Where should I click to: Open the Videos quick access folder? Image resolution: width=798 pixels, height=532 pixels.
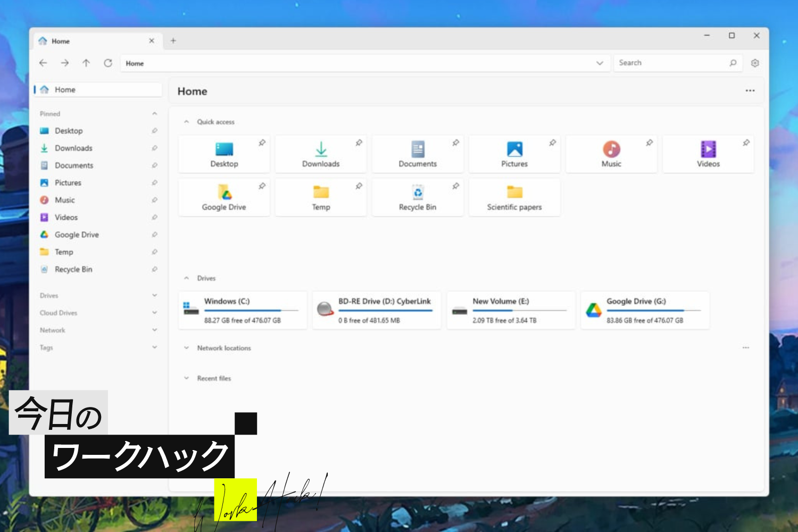pyautogui.click(x=708, y=154)
